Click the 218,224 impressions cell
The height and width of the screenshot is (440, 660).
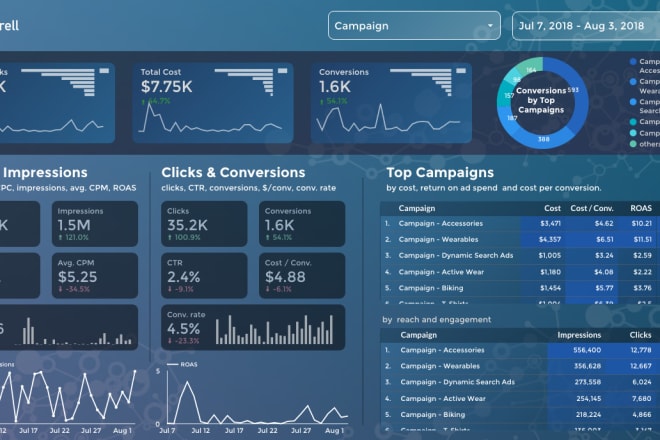coord(588,414)
